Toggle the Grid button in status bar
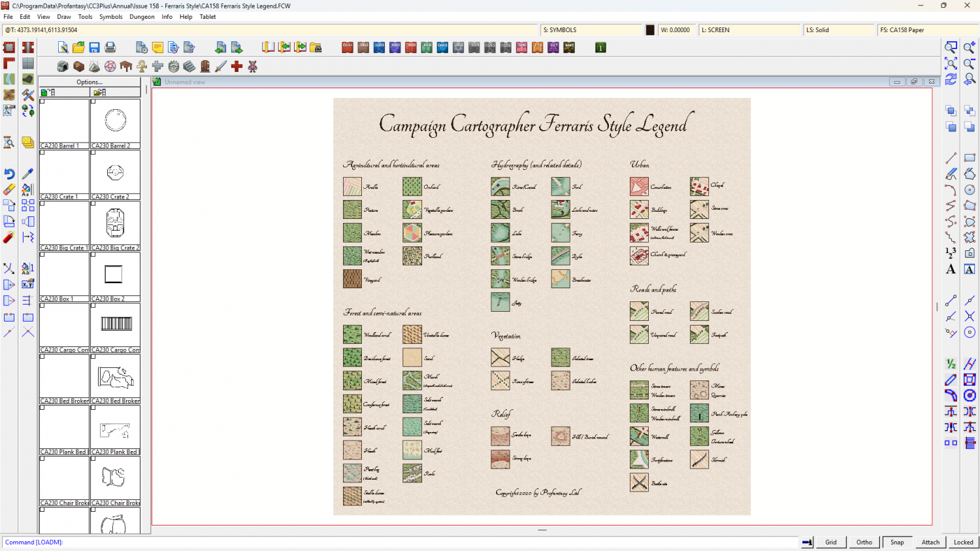 pos(830,542)
